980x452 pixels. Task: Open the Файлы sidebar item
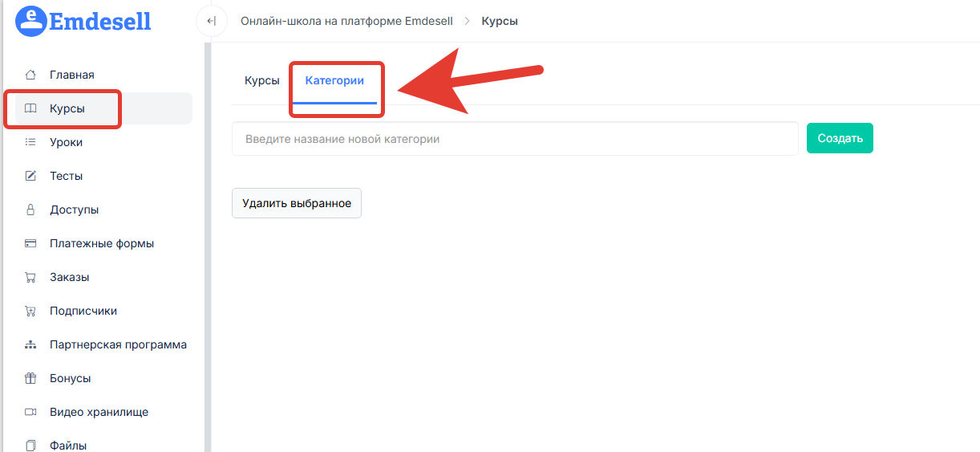[x=68, y=445]
